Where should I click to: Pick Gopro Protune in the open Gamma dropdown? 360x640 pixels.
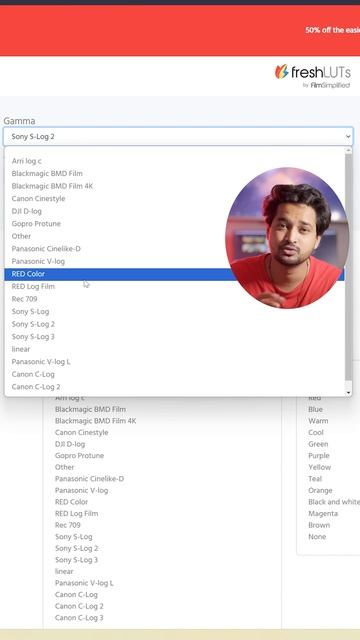(x=174, y=224)
